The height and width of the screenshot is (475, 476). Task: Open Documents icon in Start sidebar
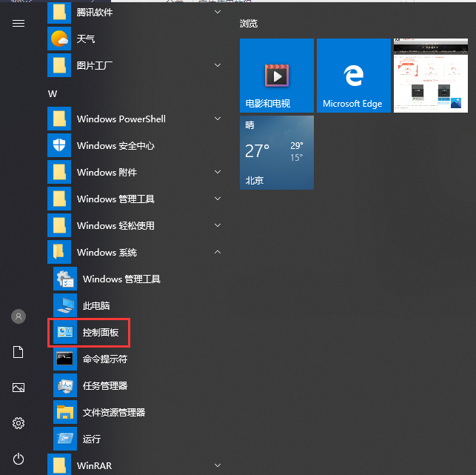pyautogui.click(x=19, y=352)
